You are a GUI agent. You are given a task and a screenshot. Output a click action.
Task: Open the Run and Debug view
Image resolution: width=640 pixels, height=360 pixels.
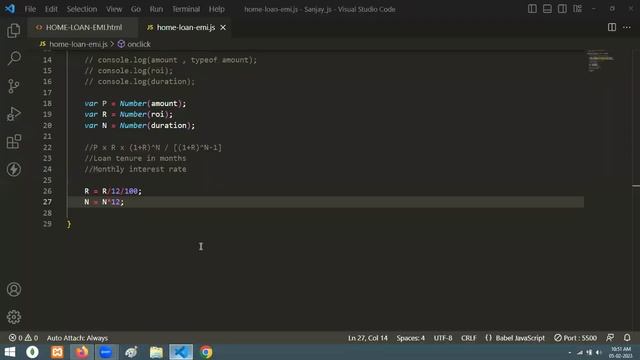(14, 114)
